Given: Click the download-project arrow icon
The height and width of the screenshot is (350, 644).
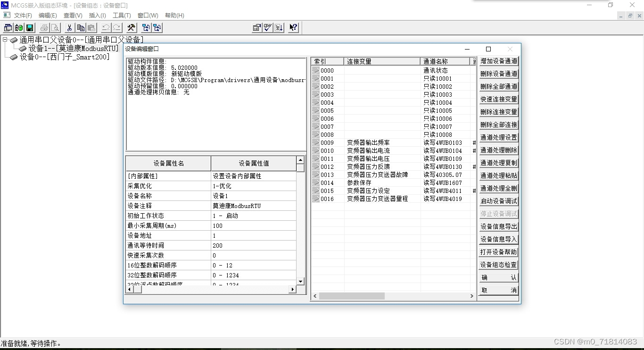Looking at the screenshot, I should pos(279,28).
